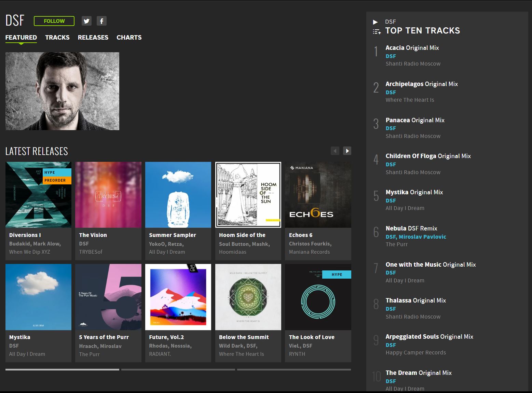Open label RYNTH under The Look of Love
Image resolution: width=532 pixels, height=393 pixels.
297,354
